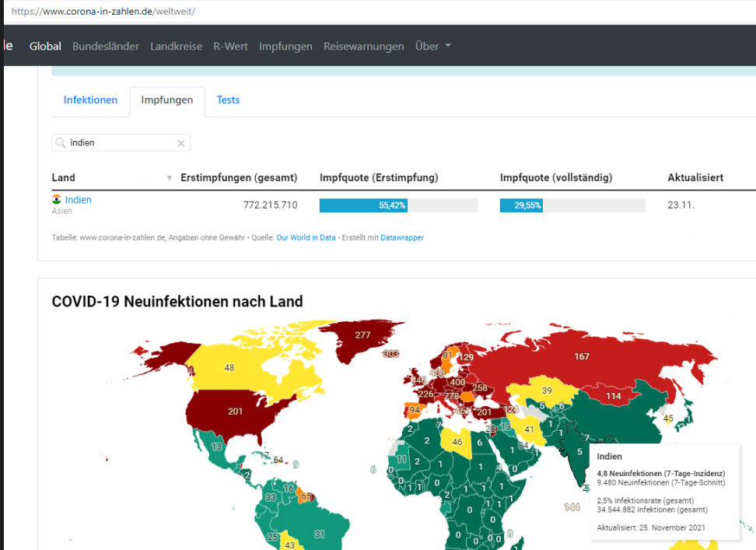Click the Indien country link
Viewport: 756px width, 550px height.
tap(78, 200)
